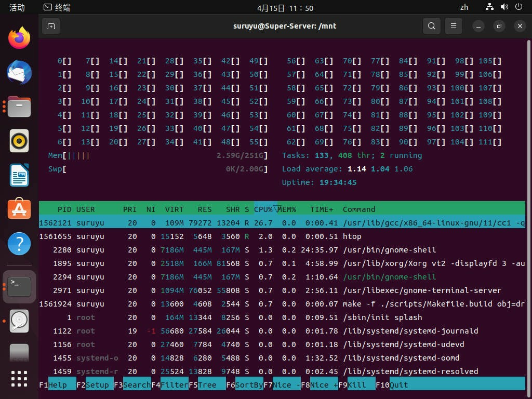
Task: Sort processes by CPU% column header
Action: coord(263,209)
